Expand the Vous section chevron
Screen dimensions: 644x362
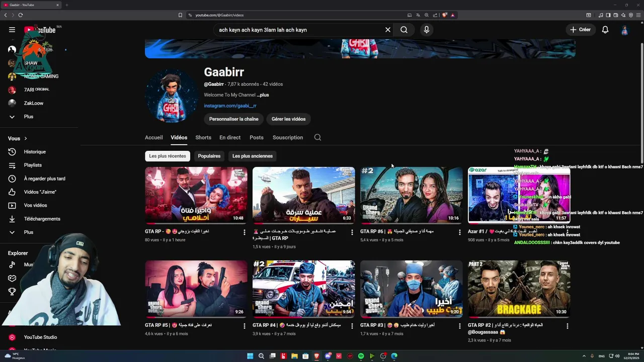[26, 138]
